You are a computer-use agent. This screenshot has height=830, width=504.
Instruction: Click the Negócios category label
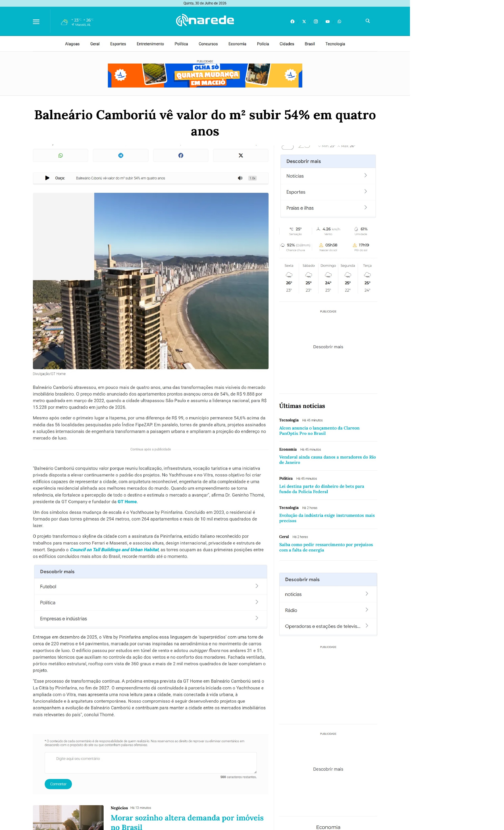click(x=119, y=808)
